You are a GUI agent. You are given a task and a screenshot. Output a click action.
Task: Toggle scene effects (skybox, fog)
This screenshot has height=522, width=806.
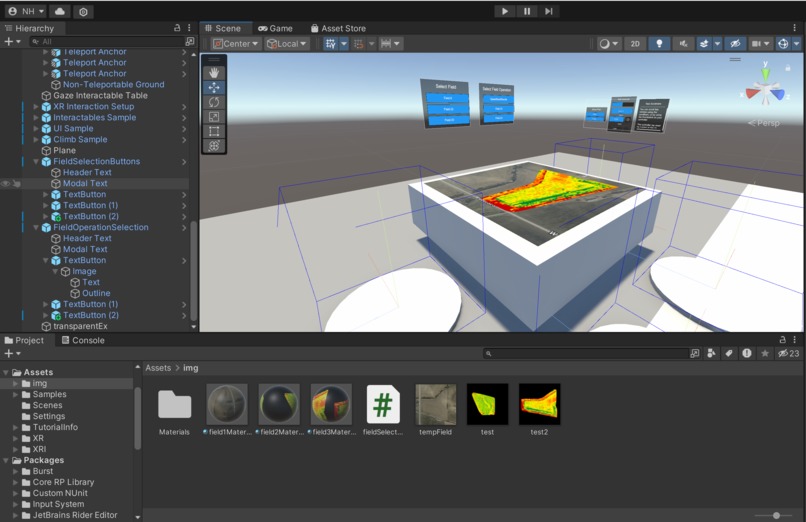coord(704,44)
